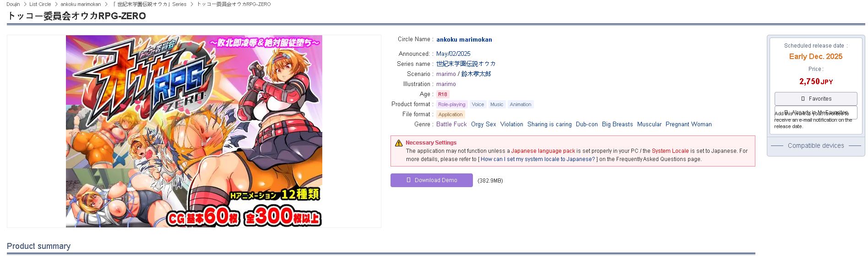The image size is (868, 264).
Task: Add product to Favorites
Action: (816, 99)
